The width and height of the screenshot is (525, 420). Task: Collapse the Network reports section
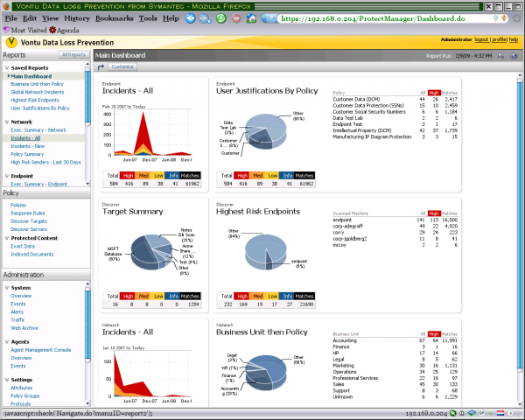click(x=7, y=122)
